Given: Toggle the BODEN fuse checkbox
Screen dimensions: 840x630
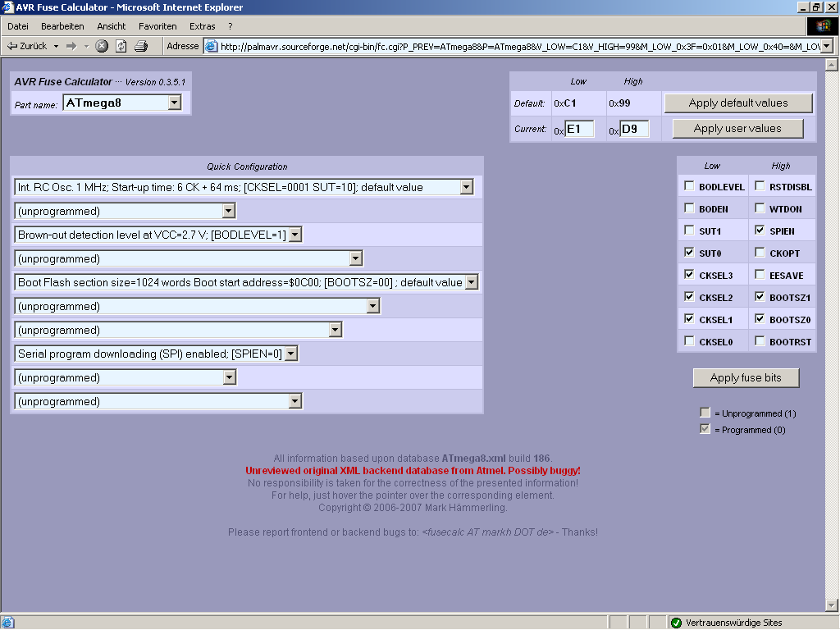Looking at the screenshot, I should coord(689,208).
